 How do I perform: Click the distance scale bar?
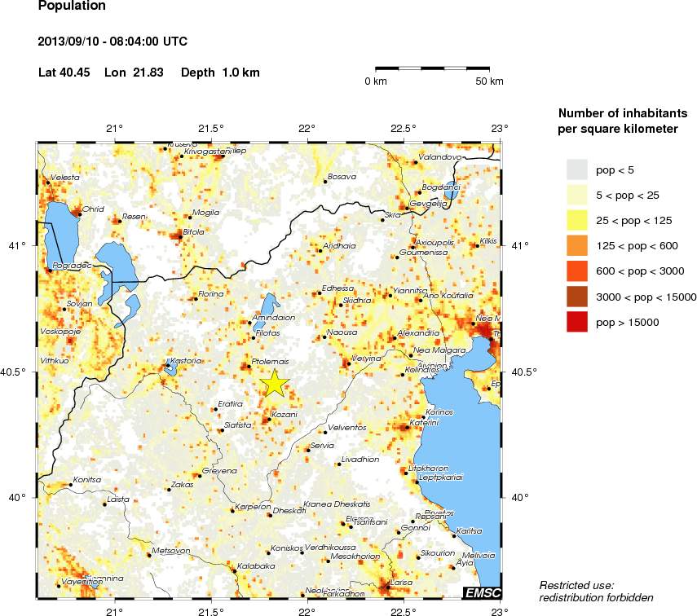pos(433,69)
